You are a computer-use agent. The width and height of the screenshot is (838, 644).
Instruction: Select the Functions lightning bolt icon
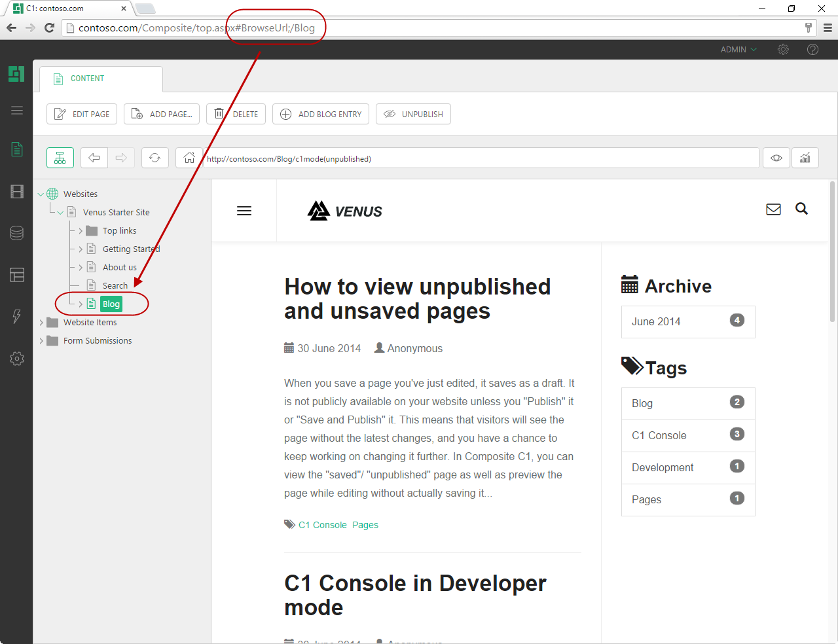[x=17, y=317]
